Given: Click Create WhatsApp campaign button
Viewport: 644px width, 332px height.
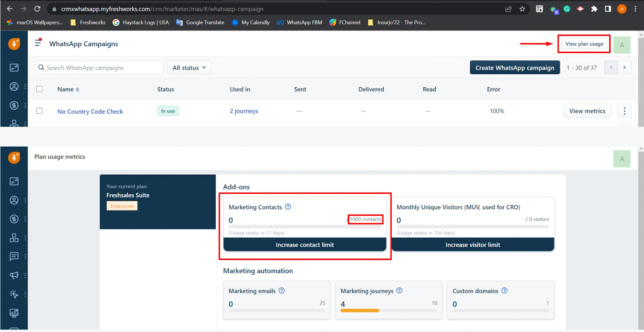Looking at the screenshot, I should click(x=515, y=68).
